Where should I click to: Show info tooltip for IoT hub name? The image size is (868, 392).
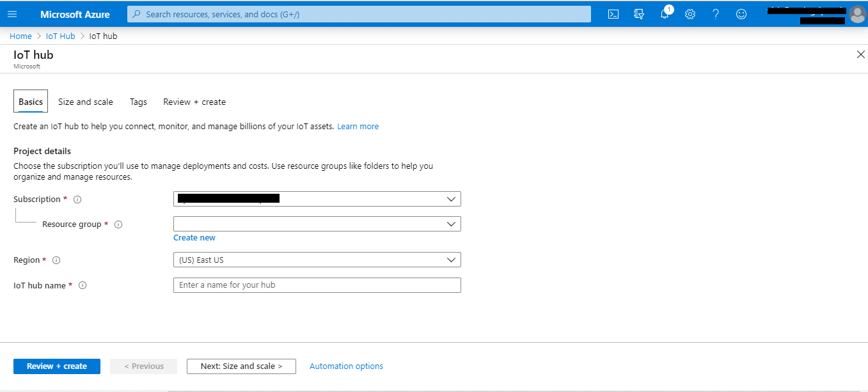pos(83,286)
